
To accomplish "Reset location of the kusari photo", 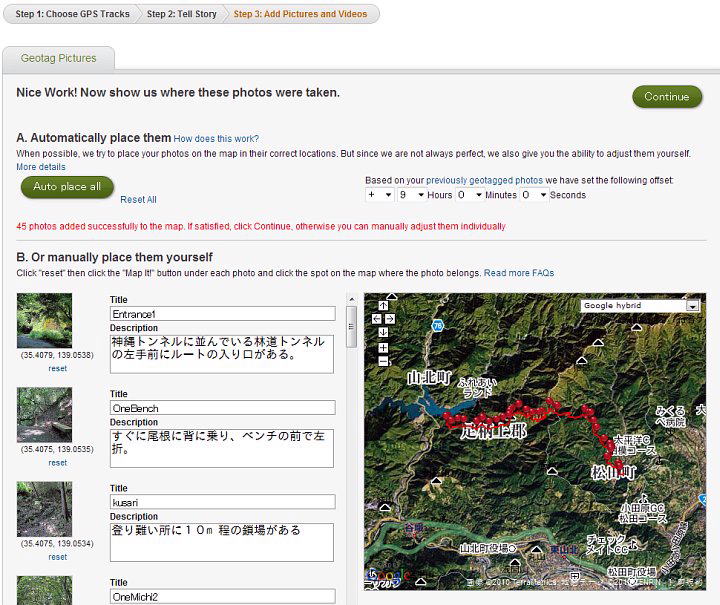I will coord(57,557).
